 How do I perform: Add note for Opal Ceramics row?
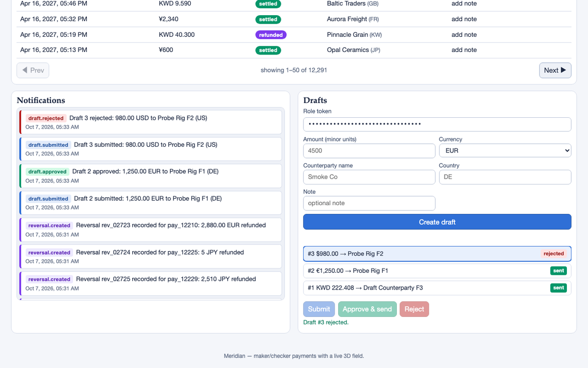coord(464,50)
